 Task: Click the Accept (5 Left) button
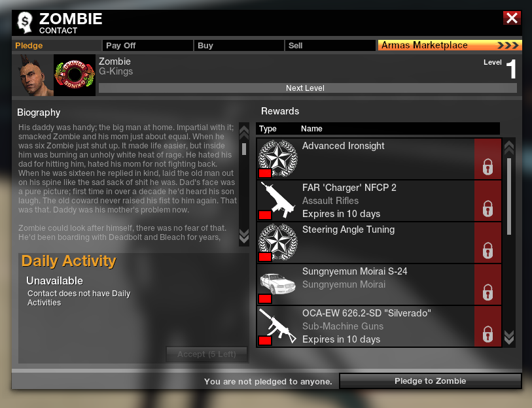tap(207, 354)
